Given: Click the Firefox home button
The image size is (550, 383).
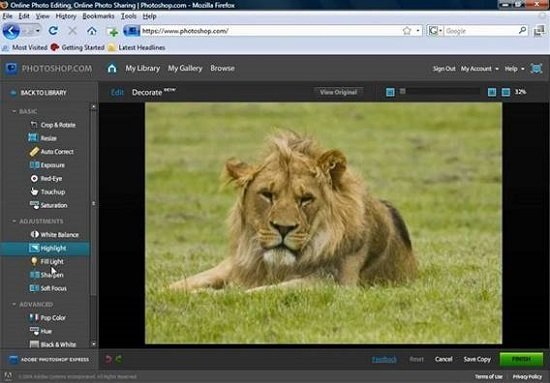Looking at the screenshot, I should (x=92, y=31).
